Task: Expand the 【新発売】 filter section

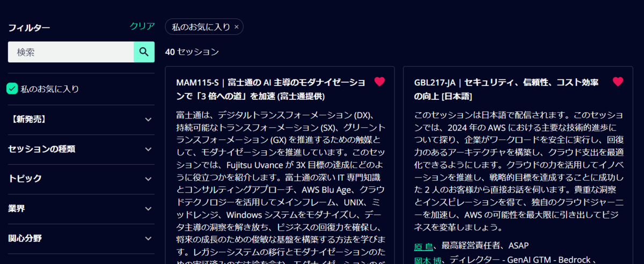Action: pyautogui.click(x=81, y=119)
